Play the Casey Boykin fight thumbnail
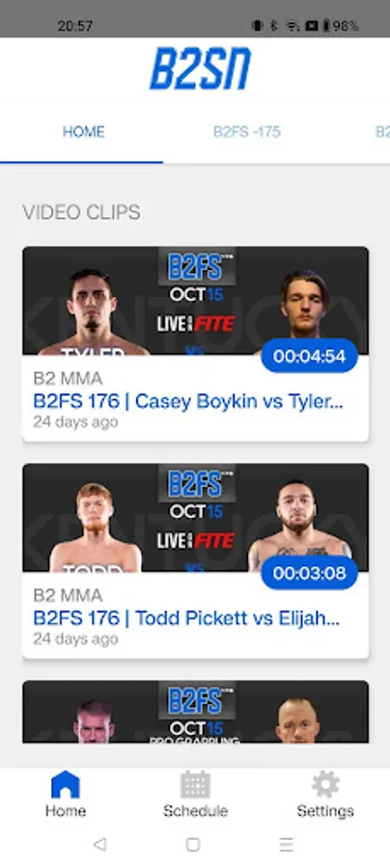 click(196, 301)
